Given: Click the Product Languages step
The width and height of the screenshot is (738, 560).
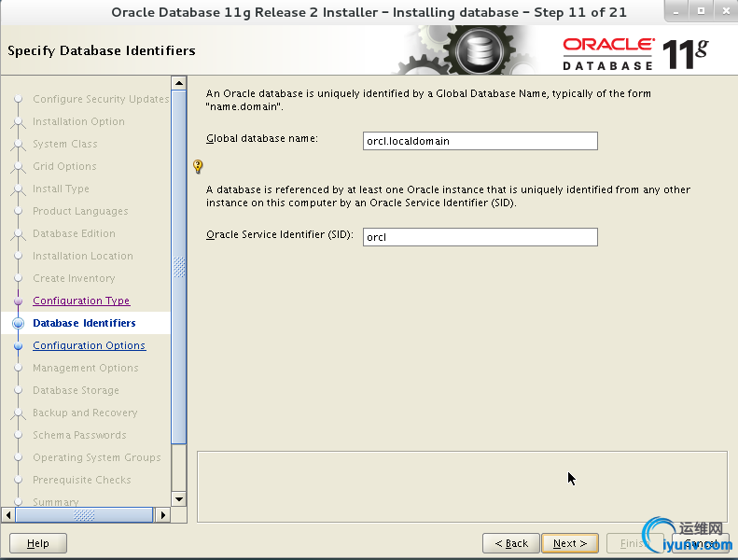Looking at the screenshot, I should 80,211.
